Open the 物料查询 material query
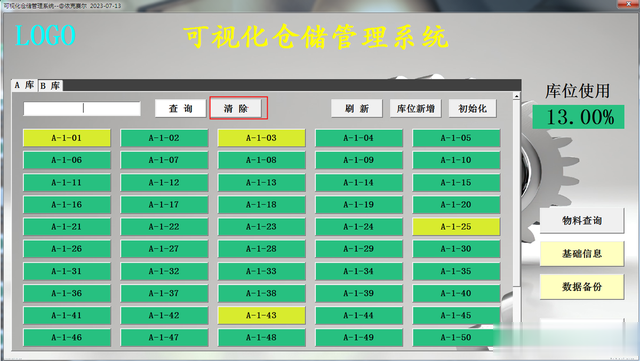This screenshot has height=361, width=640. click(x=582, y=221)
